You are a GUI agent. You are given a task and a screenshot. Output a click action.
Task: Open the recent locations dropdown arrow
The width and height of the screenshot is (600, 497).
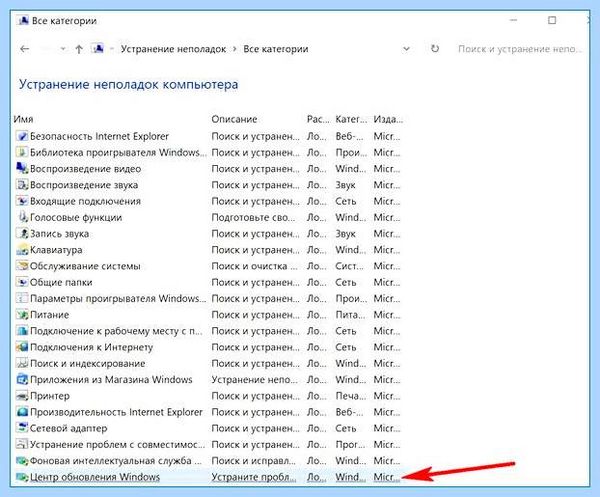[63, 49]
